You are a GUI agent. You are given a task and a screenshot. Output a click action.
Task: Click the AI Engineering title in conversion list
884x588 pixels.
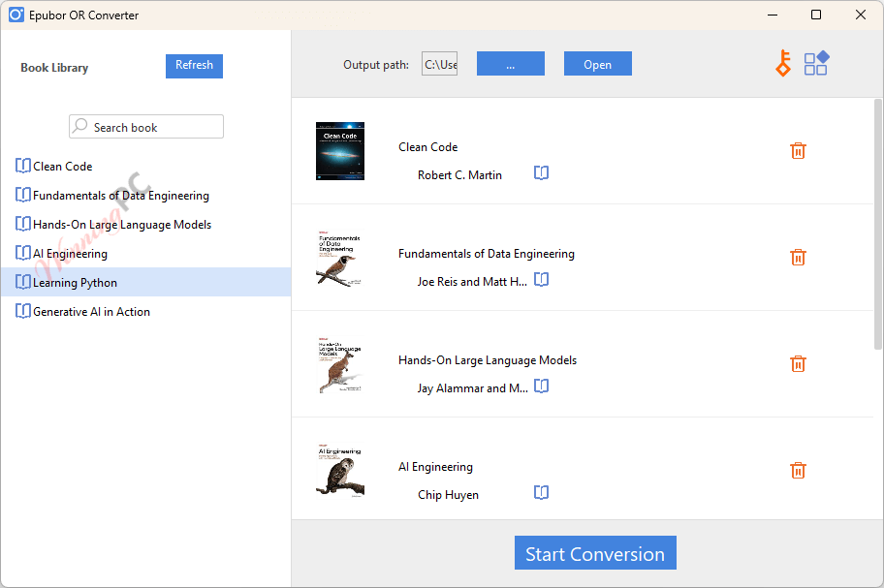click(435, 467)
